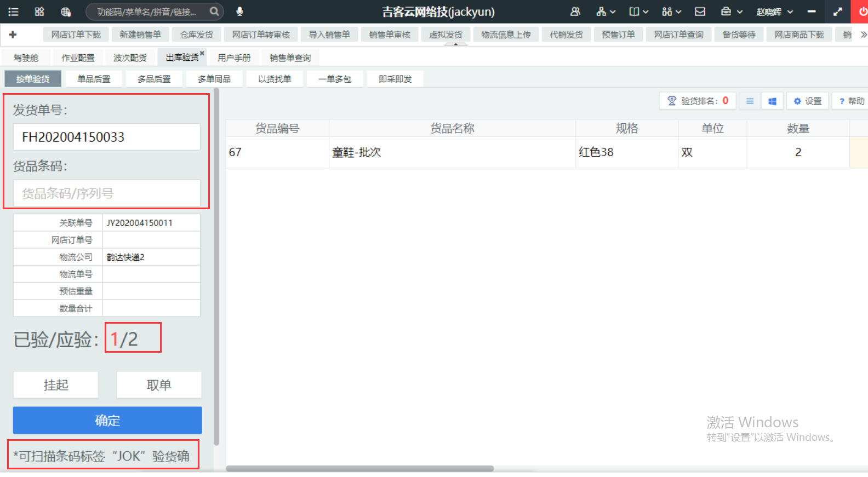Click the 规格 column header
This screenshot has width=868, height=477.
(x=627, y=128)
